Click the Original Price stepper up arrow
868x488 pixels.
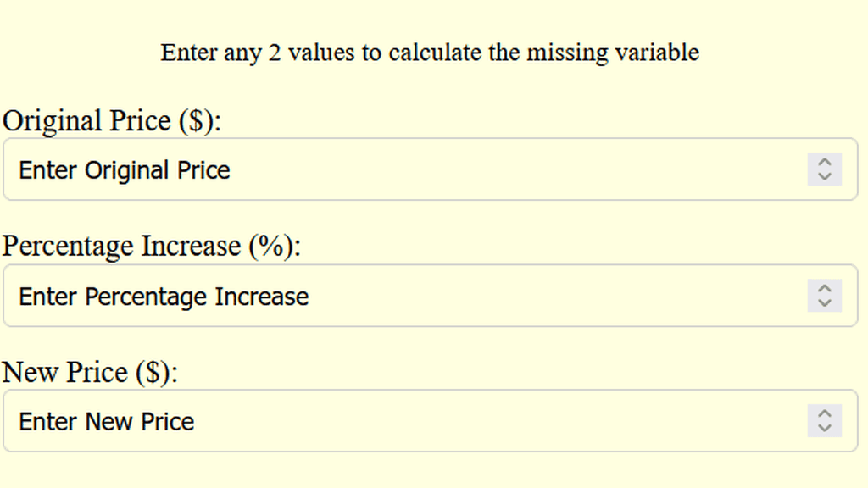823,163
